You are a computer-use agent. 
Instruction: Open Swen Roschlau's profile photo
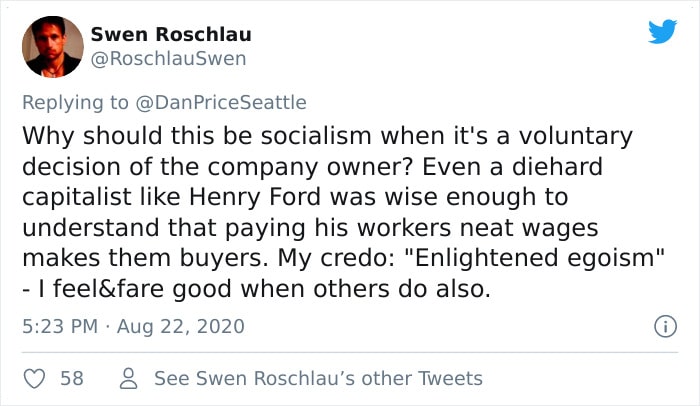tap(53, 46)
